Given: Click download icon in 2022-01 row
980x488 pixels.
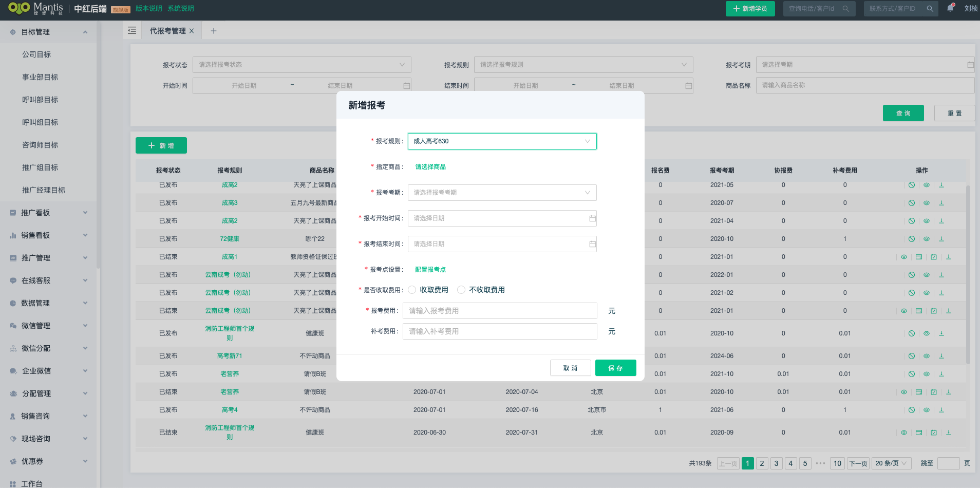Looking at the screenshot, I should pyautogui.click(x=941, y=275).
